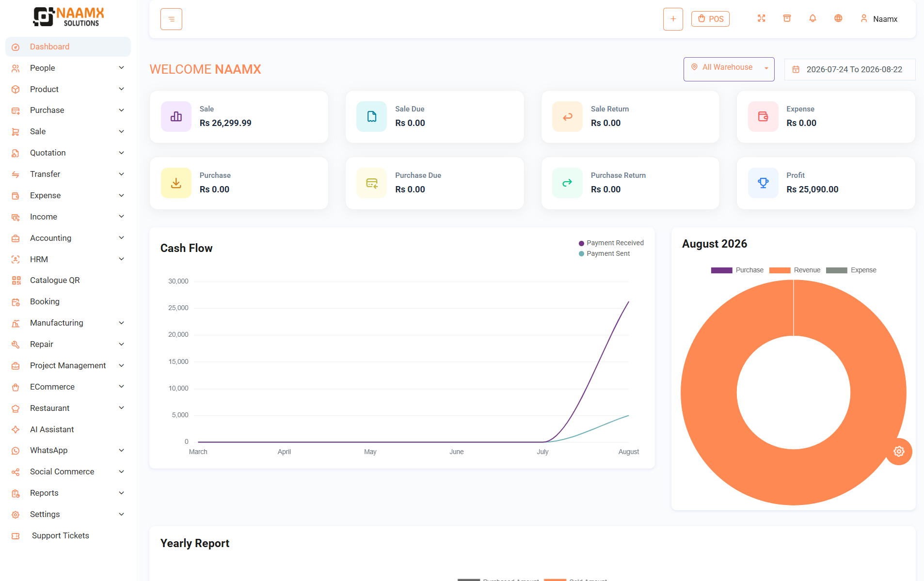Image resolution: width=924 pixels, height=581 pixels.
Task: Toggle Payment Sent legend in Cash Flow
Action: pos(604,253)
